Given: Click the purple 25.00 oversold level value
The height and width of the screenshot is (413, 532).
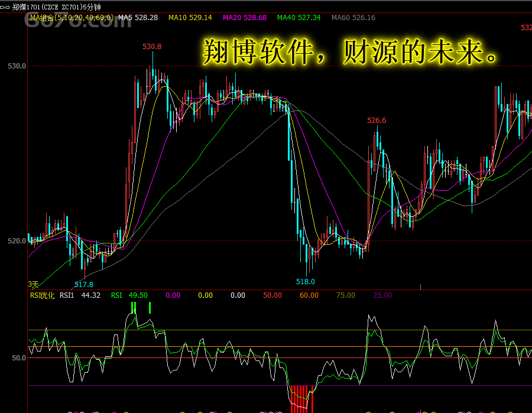Looking at the screenshot, I should (382, 295).
